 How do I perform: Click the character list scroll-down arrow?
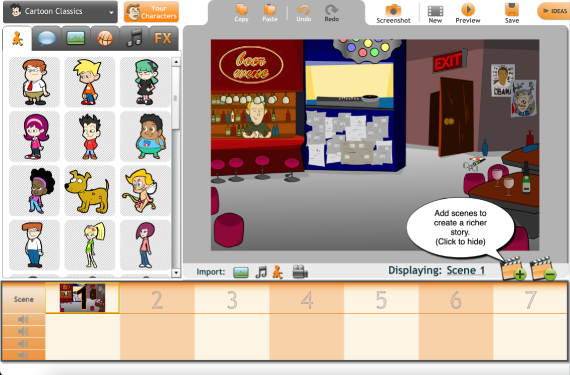[x=176, y=273]
